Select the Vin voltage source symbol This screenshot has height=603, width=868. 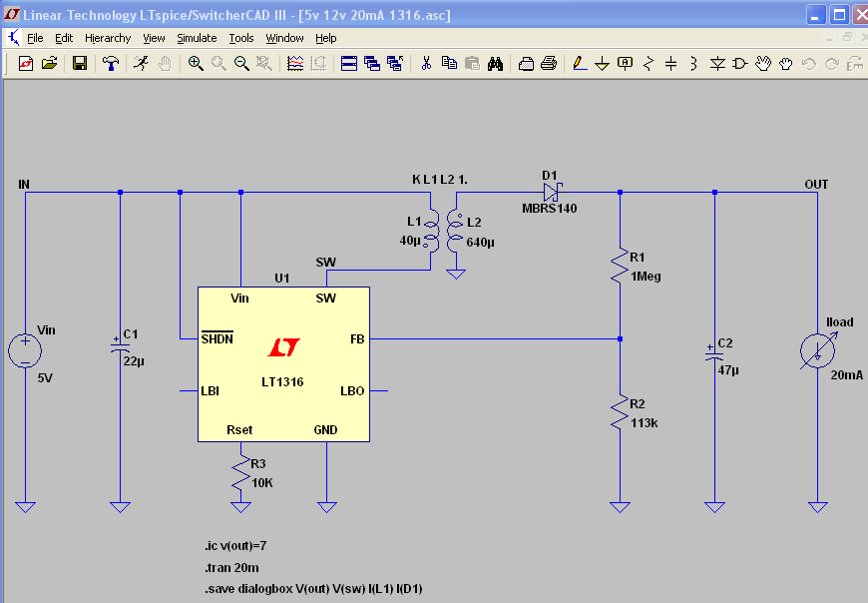click(25, 350)
